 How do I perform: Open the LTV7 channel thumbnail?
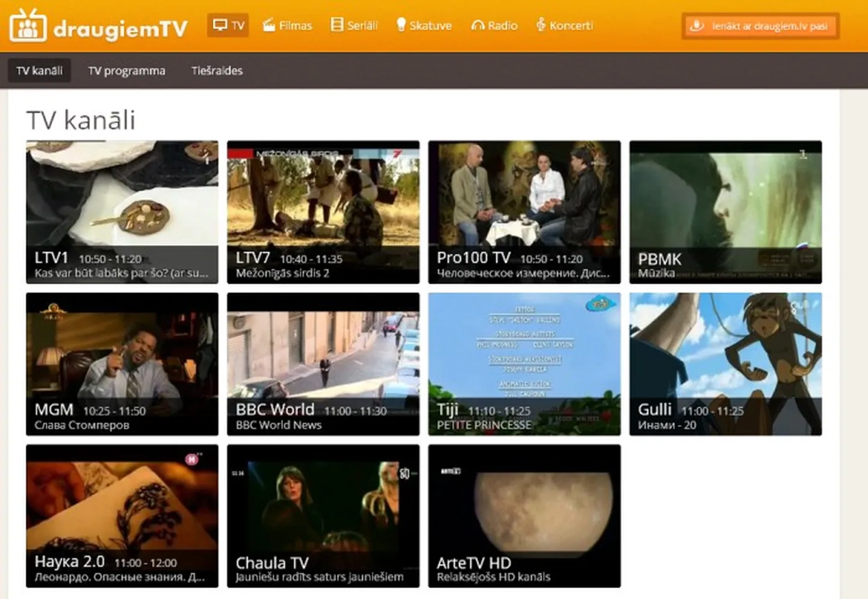click(323, 212)
